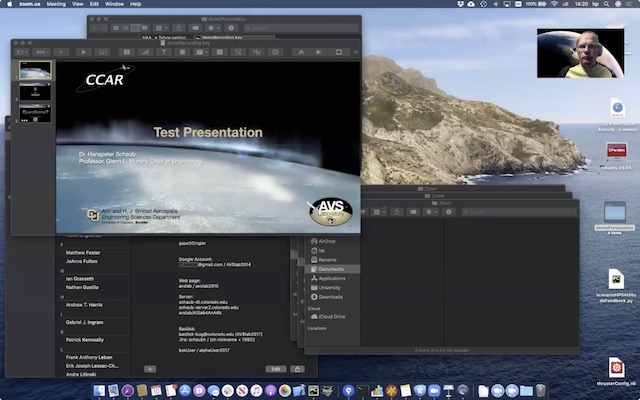
Task: Click Edit Tags icon in Zoom Finder window
Action: click(x=413, y=212)
